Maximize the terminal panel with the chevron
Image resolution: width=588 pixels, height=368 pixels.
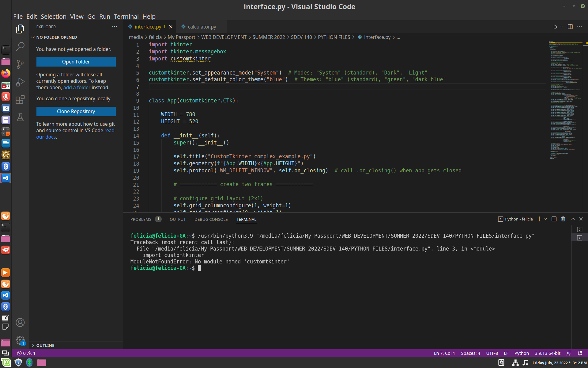pyautogui.click(x=572, y=219)
